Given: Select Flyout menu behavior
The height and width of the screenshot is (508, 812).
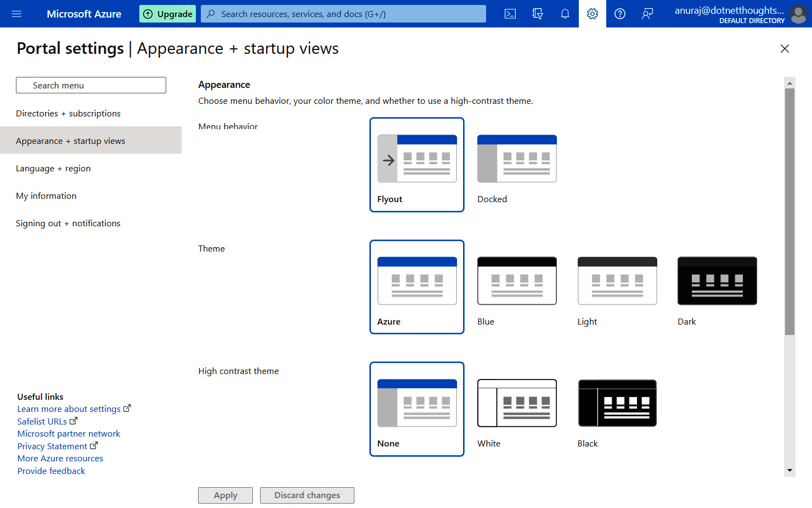Looking at the screenshot, I should [417, 164].
